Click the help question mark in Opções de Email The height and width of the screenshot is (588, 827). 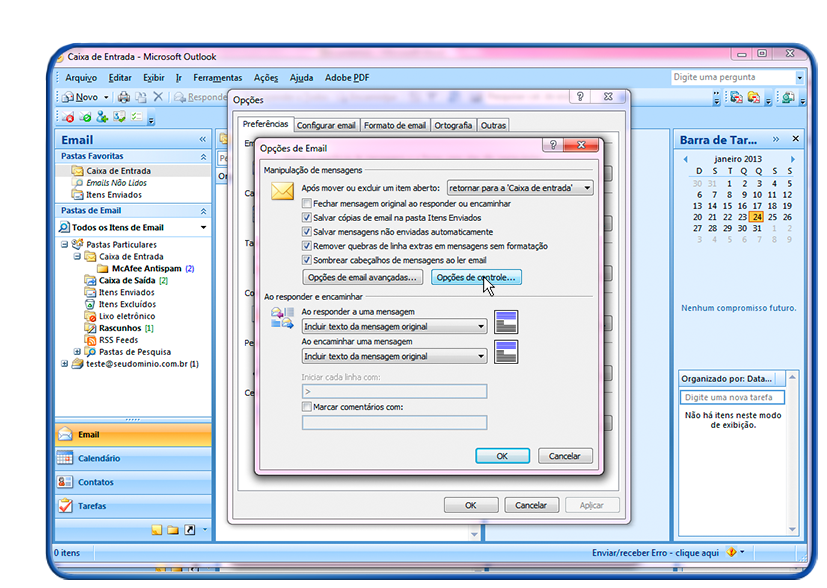[x=553, y=145]
